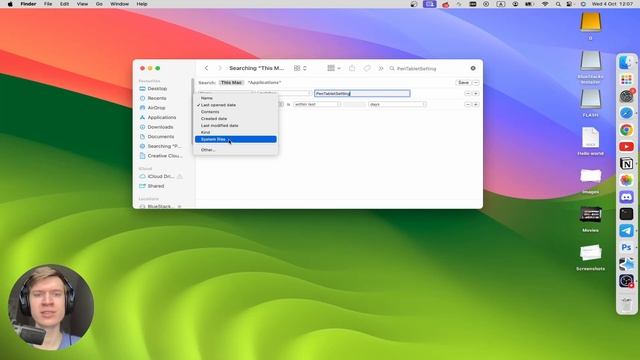Open Finder from the Dock
The height and width of the screenshot is (360, 640).
click(x=626, y=62)
